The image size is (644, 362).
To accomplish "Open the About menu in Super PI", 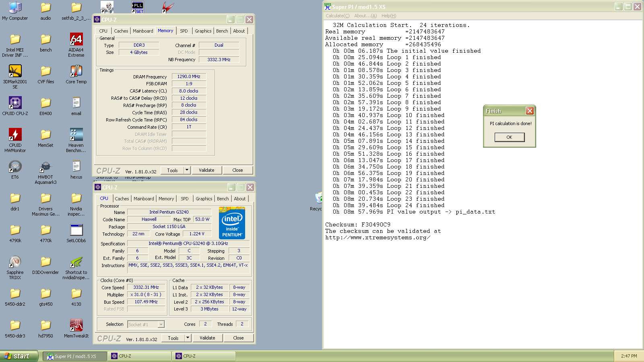I will tap(365, 16).
